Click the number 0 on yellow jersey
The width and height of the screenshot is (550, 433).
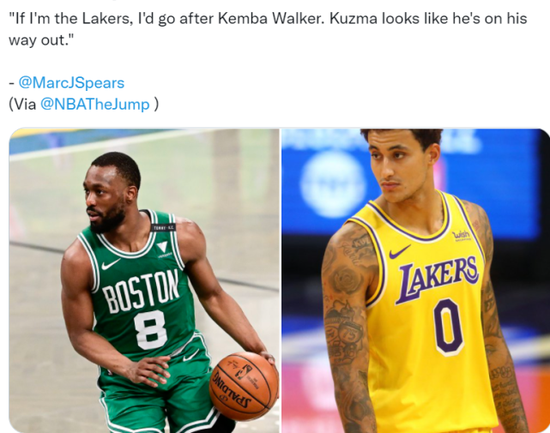coord(448,327)
